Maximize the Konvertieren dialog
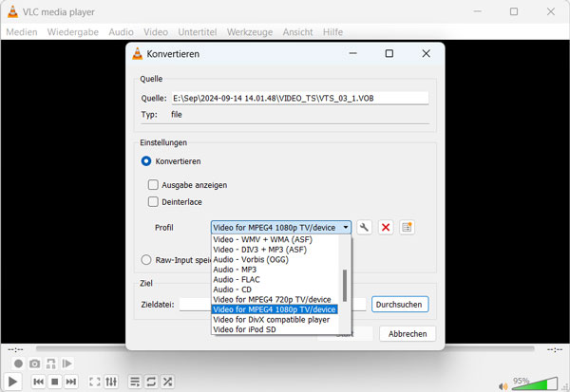Viewport: 570px width, 392px height. click(x=389, y=54)
